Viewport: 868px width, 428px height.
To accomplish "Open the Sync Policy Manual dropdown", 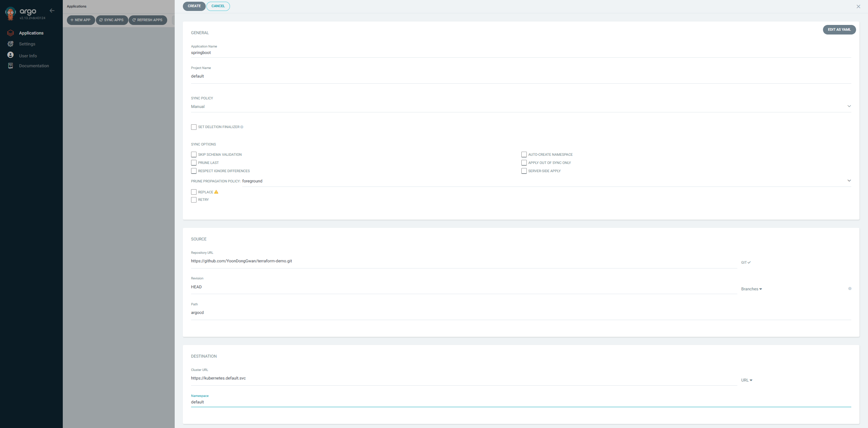I will (521, 107).
